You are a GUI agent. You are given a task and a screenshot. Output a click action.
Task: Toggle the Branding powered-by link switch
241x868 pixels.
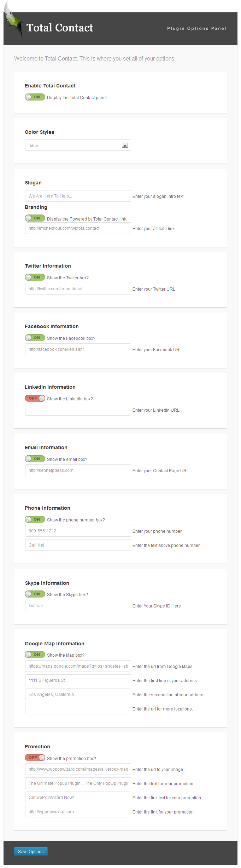[x=35, y=218]
